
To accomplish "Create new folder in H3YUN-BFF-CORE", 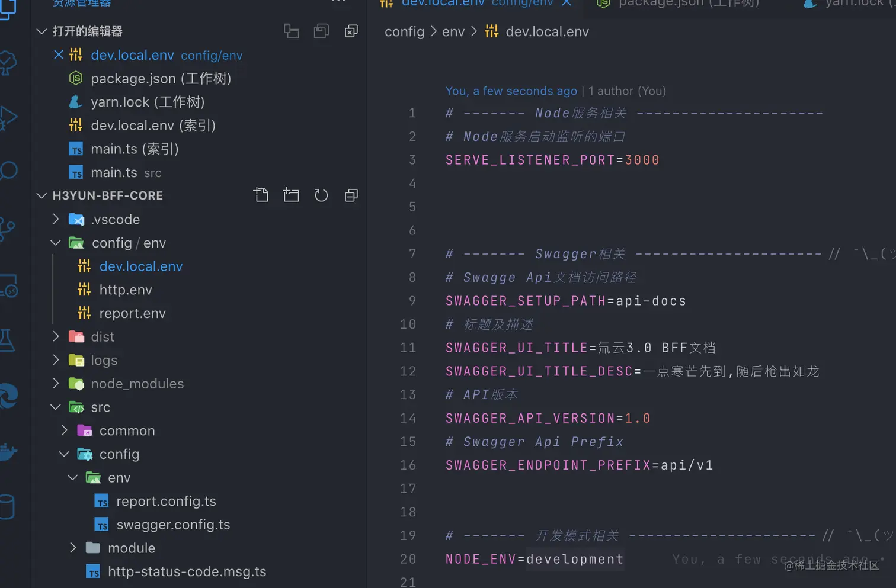I will click(291, 195).
